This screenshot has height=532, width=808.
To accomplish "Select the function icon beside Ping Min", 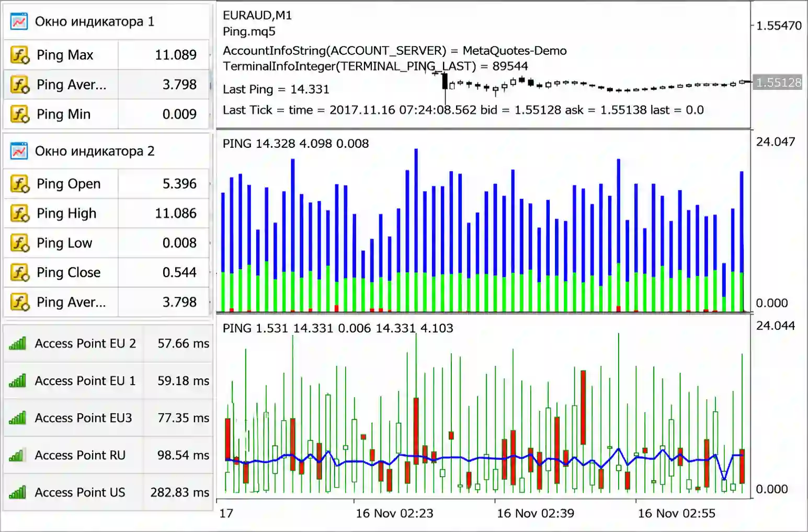I will [x=20, y=114].
